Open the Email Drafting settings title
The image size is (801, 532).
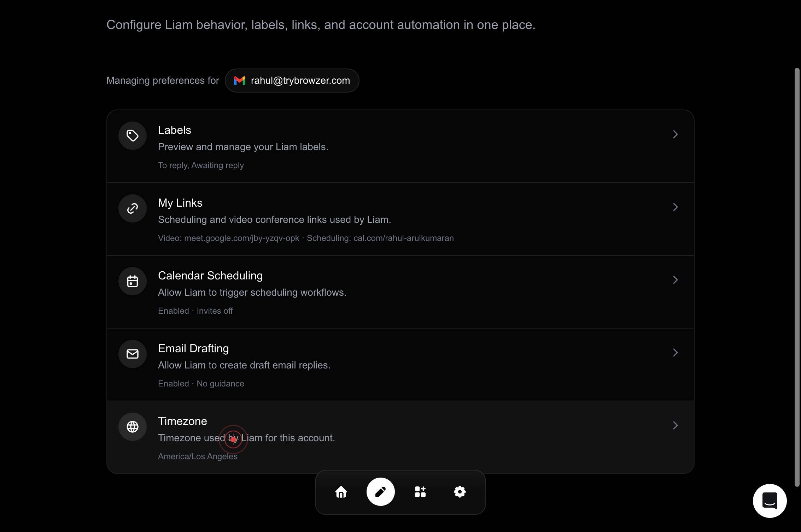pyautogui.click(x=193, y=348)
